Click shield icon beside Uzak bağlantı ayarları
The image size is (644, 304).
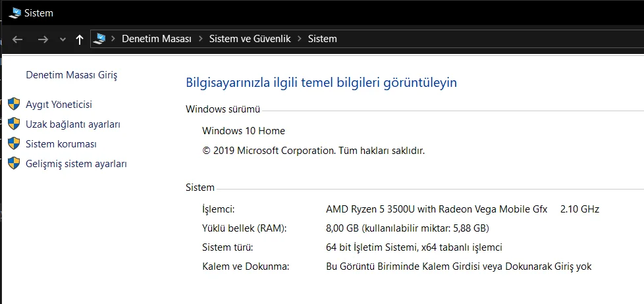pyautogui.click(x=14, y=124)
